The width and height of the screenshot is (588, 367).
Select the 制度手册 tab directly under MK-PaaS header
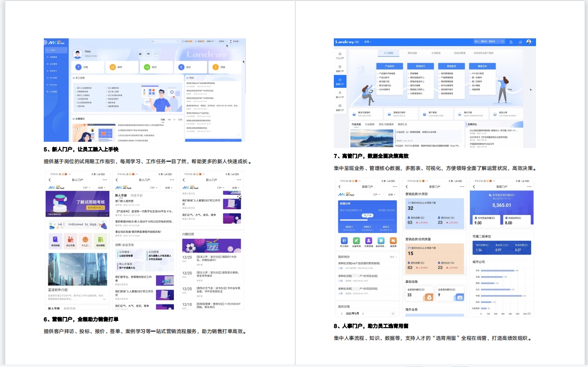click(137, 195)
